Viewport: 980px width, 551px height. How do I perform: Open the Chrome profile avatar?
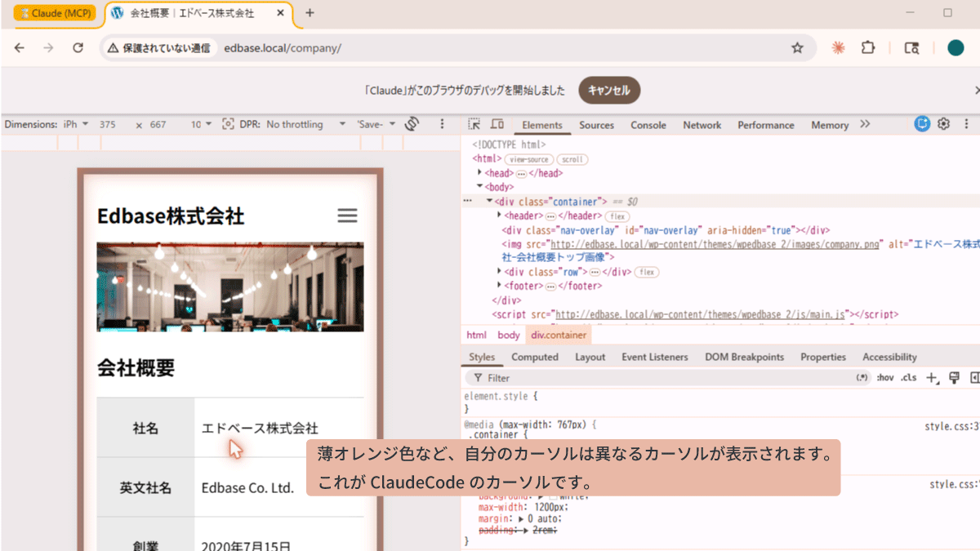click(x=955, y=48)
